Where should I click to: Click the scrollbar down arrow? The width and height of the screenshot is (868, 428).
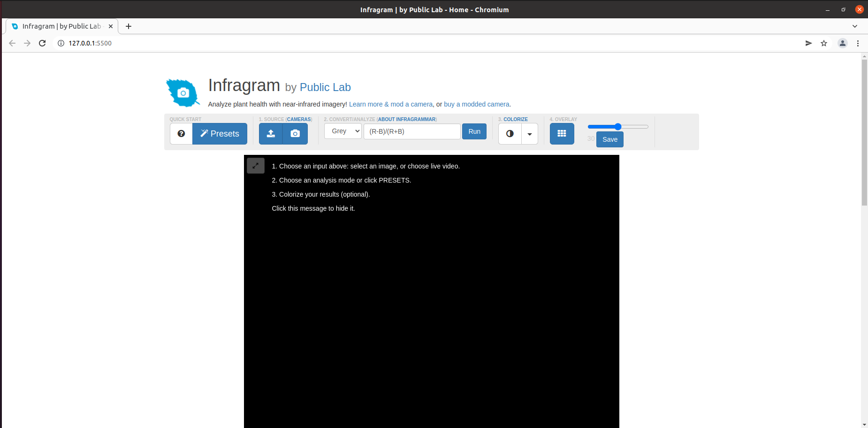click(x=864, y=425)
